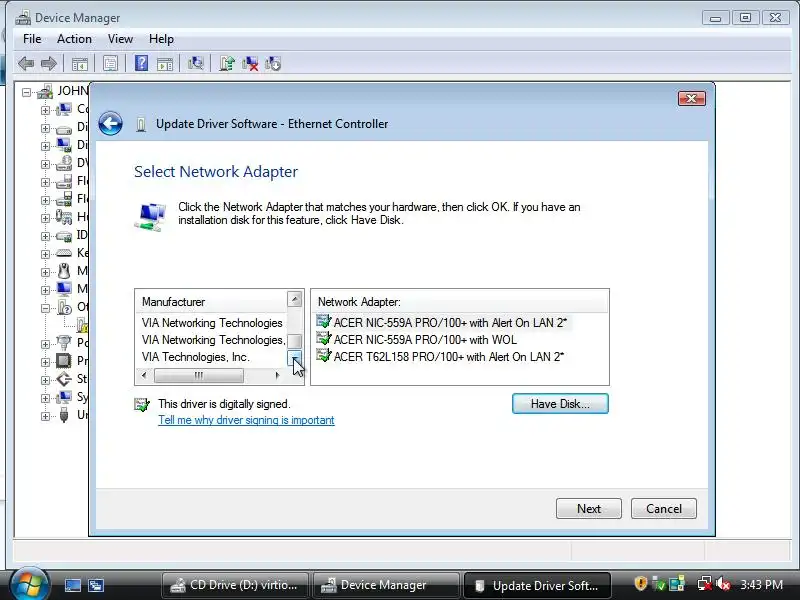800x600 pixels.
Task: Expand the Human Interface Devices (Hu) node
Action: (45, 218)
